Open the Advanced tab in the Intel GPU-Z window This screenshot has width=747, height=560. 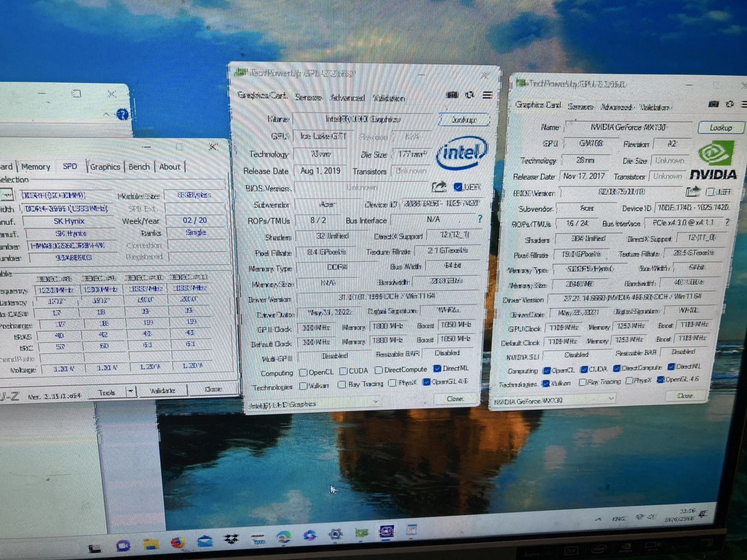coord(347,98)
